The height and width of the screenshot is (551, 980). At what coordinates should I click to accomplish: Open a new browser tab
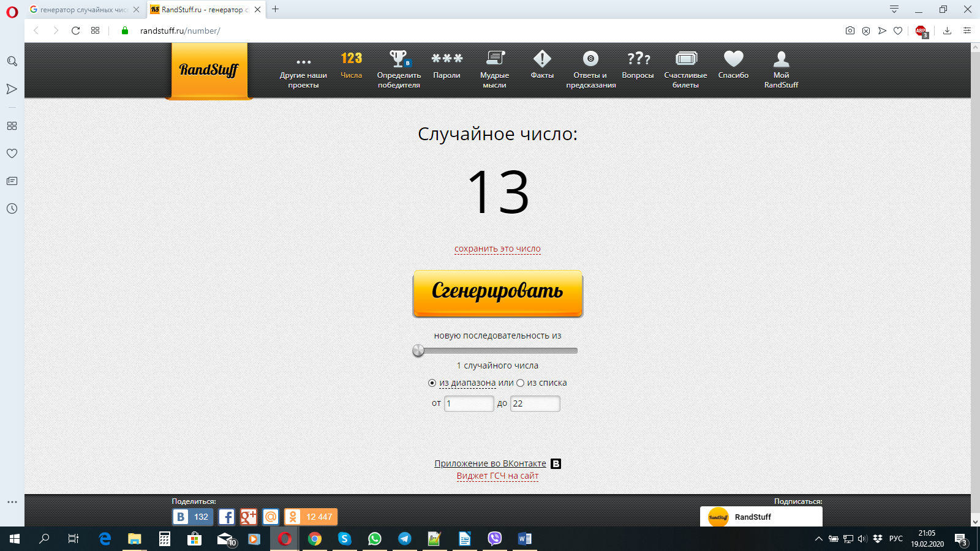276,9
